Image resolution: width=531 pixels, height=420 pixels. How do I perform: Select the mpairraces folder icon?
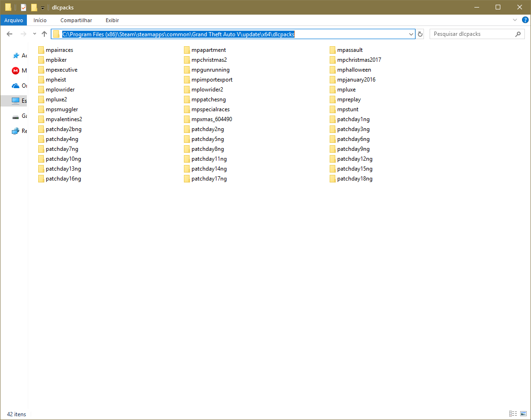(x=41, y=50)
